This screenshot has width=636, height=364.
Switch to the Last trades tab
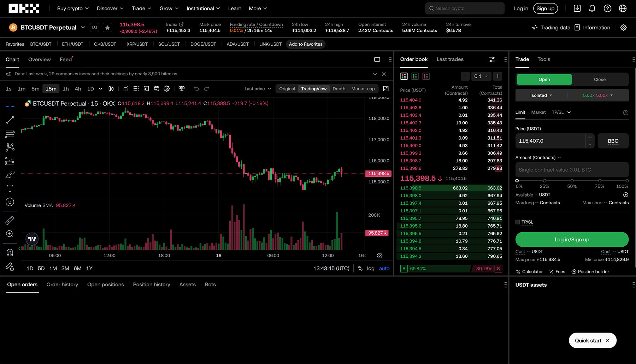[450, 59]
